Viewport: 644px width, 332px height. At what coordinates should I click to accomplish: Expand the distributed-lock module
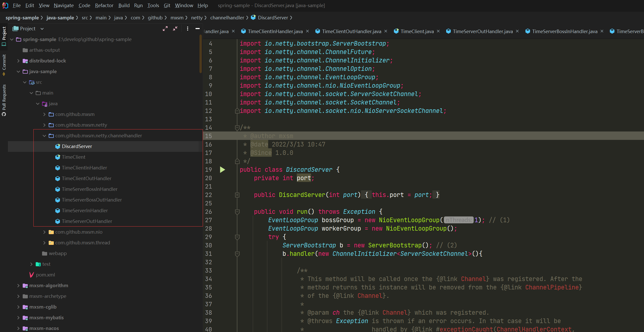18,61
